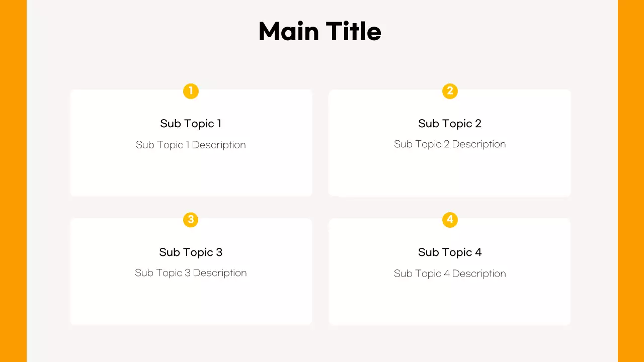Image resolution: width=644 pixels, height=362 pixels.
Task: Click the Sub Topic 4 heading
Action: tap(450, 252)
